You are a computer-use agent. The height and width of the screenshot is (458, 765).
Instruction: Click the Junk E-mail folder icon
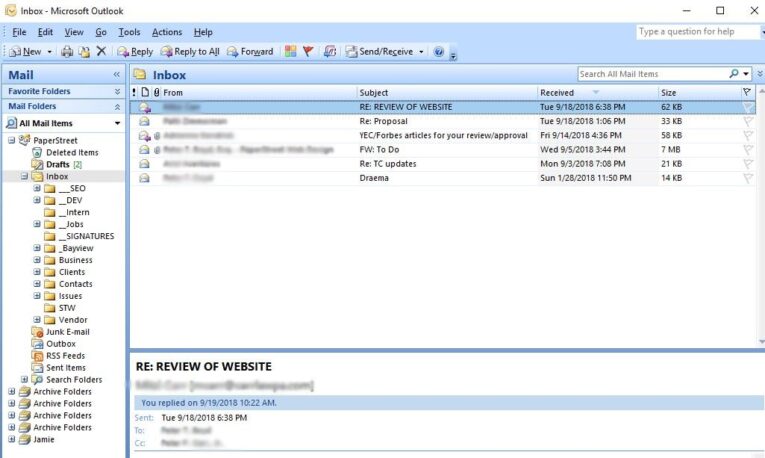tap(38, 332)
